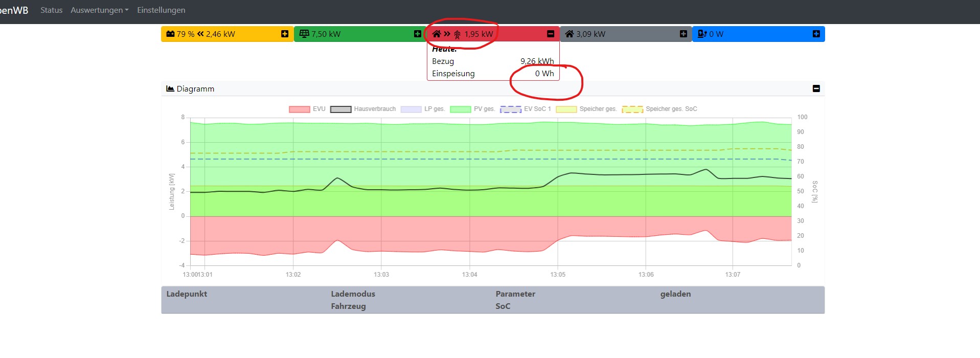980x358 pixels.
Task: Expand the green 7,50 kW PV card
Action: [x=418, y=34]
